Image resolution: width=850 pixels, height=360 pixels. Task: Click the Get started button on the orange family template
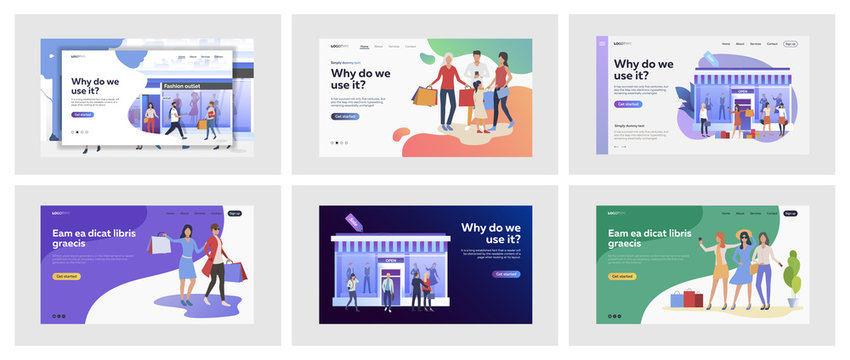(345, 117)
